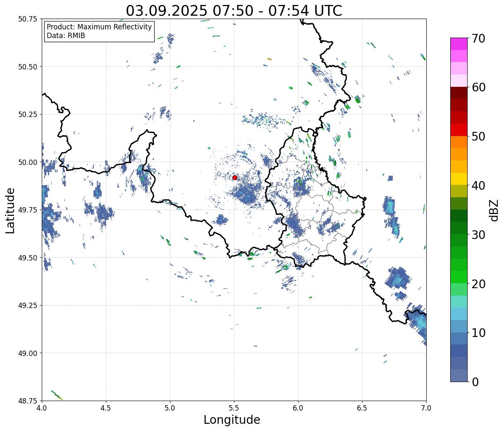Image resolution: width=504 pixels, height=430 pixels.
Task: Select the slate blue swatch at colorbar bottom
Action: tap(459, 375)
